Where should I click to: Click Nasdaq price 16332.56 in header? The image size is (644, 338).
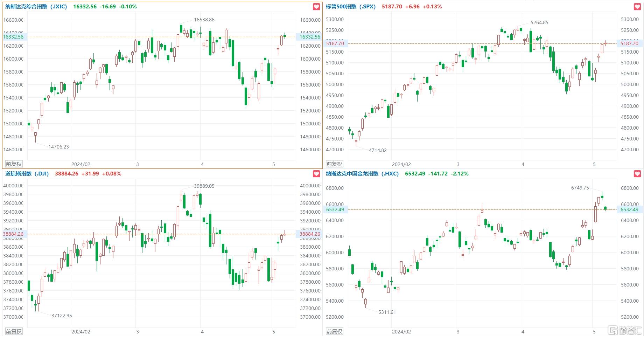(x=85, y=7)
